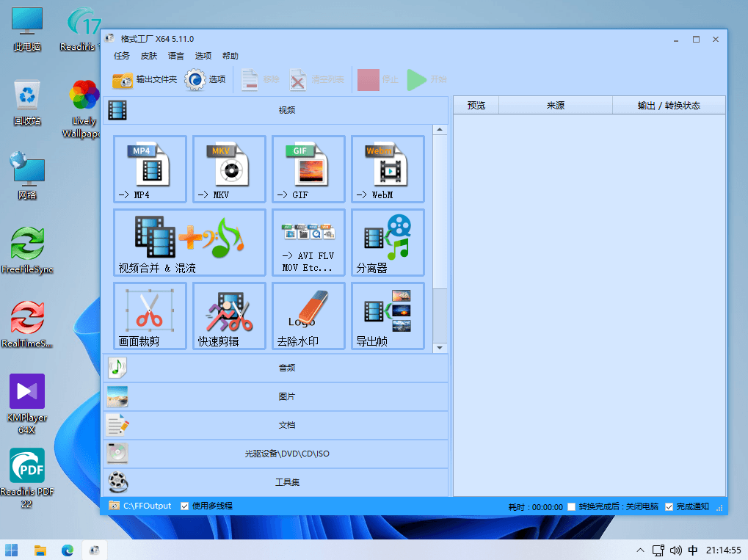Open the 皮肤 menu
Image resolution: width=748 pixels, height=560 pixels.
pyautogui.click(x=149, y=56)
